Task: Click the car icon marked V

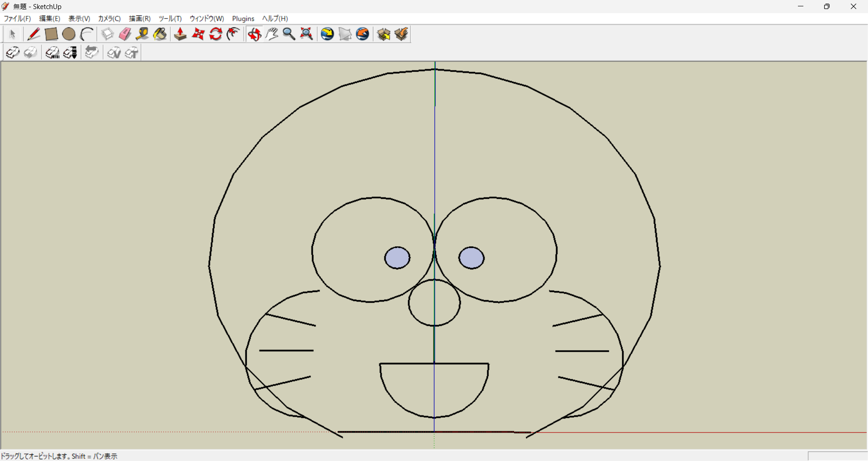Action: [x=113, y=52]
